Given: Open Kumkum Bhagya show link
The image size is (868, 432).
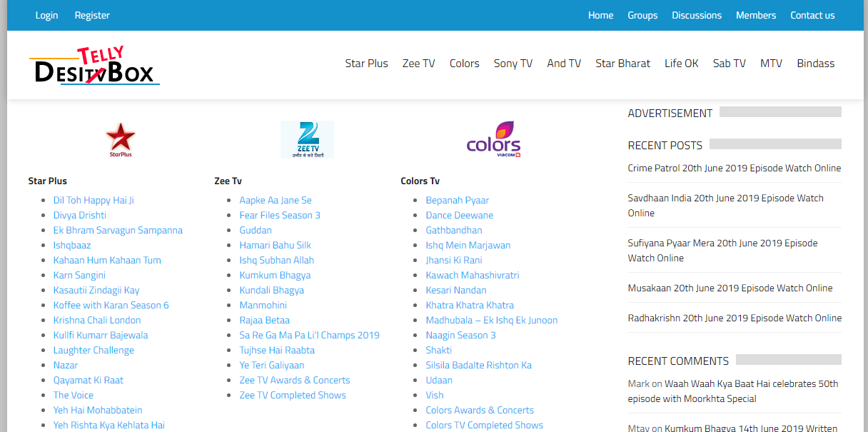Looking at the screenshot, I should click(x=275, y=275).
